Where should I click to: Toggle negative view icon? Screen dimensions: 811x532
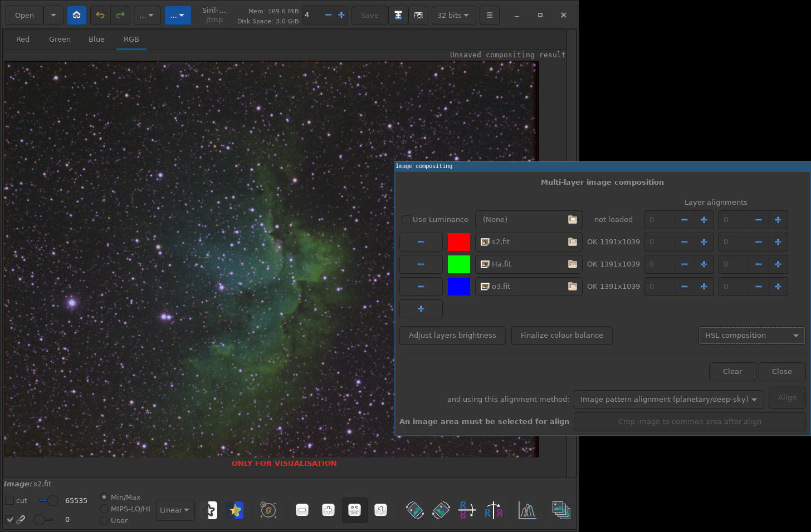coord(210,510)
